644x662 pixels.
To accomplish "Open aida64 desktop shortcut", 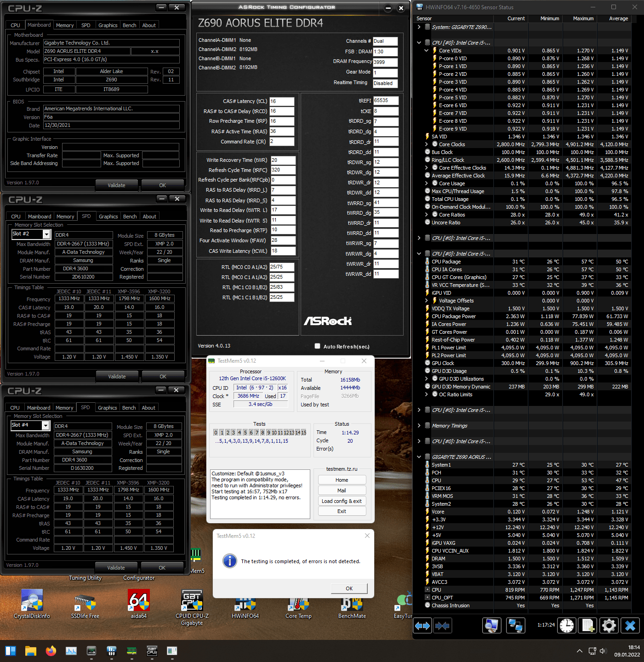I will 138,604.
